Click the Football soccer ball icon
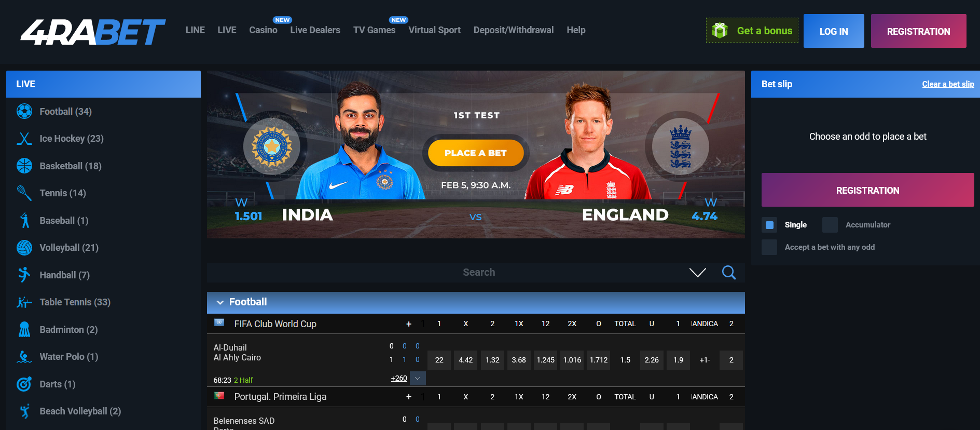 [24, 111]
